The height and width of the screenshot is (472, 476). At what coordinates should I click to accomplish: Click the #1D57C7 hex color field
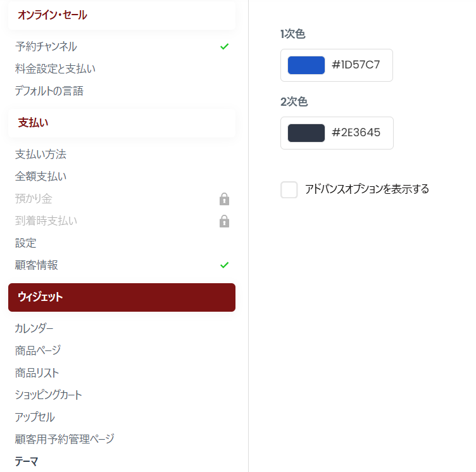(x=356, y=65)
